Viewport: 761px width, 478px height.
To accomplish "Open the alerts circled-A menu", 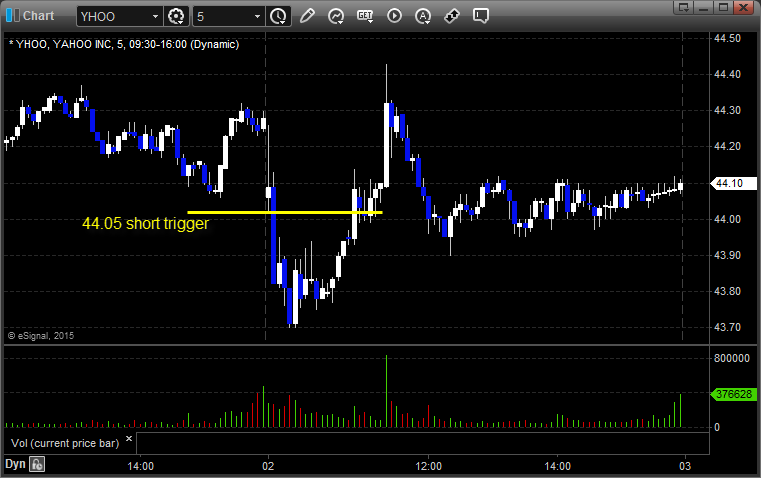I will pos(423,16).
